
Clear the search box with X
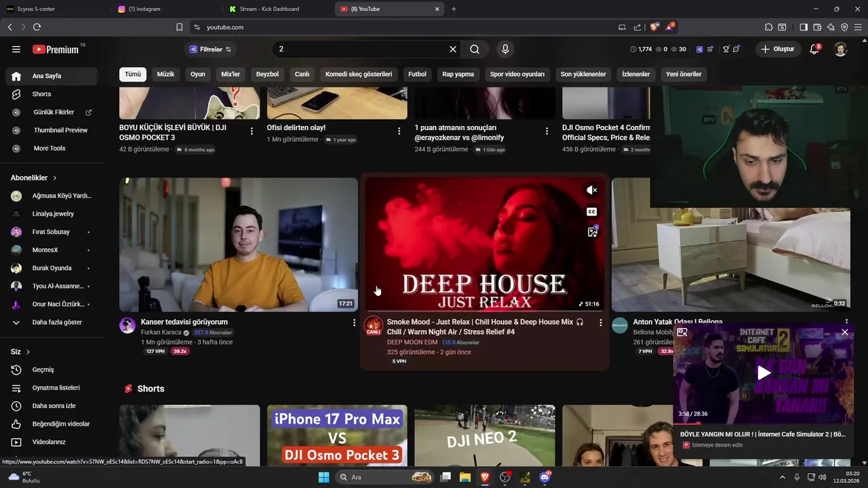point(453,49)
